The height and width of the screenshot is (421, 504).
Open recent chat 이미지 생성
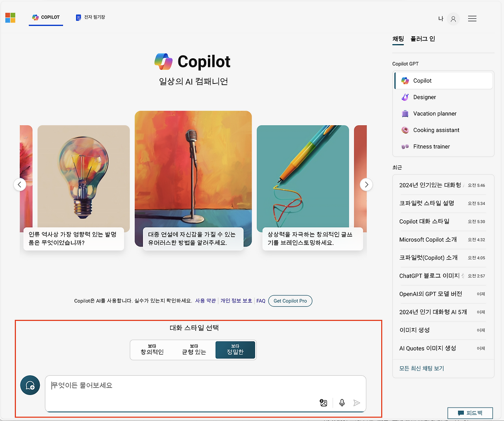point(442,330)
